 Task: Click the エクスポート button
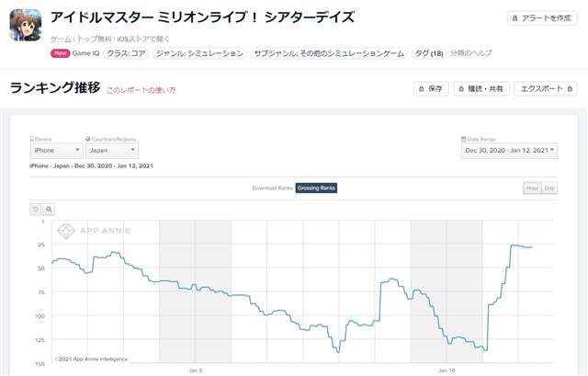[546, 89]
